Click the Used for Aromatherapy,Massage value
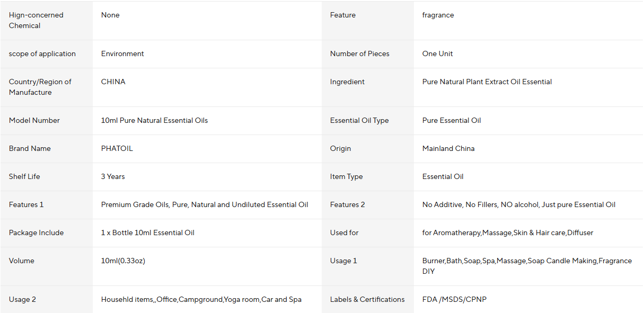This screenshot has width=644, height=313. (x=508, y=232)
